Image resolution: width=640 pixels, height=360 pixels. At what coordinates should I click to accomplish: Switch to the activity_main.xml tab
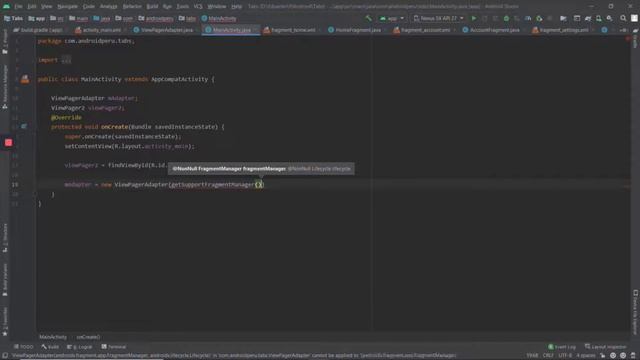pyautogui.click(x=98, y=30)
